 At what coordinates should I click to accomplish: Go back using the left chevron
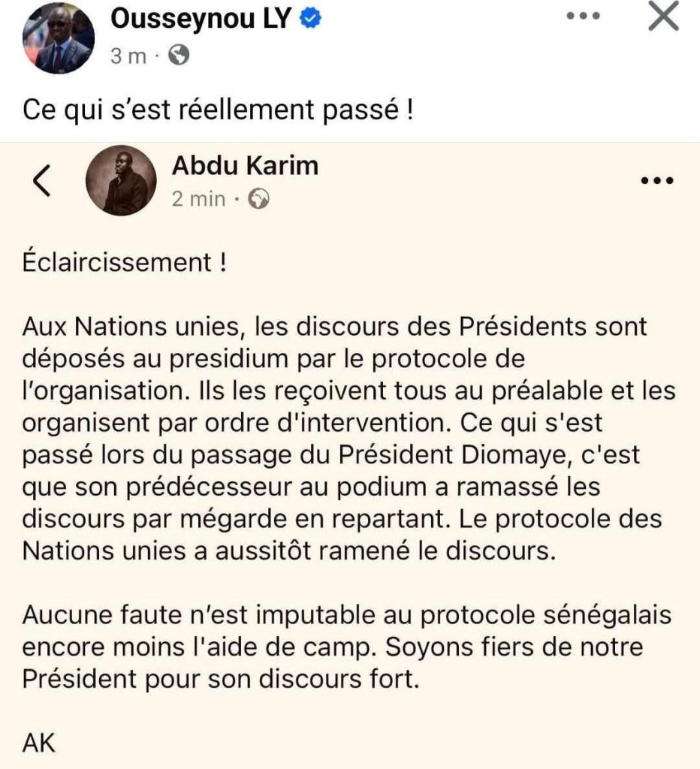pos(43,182)
